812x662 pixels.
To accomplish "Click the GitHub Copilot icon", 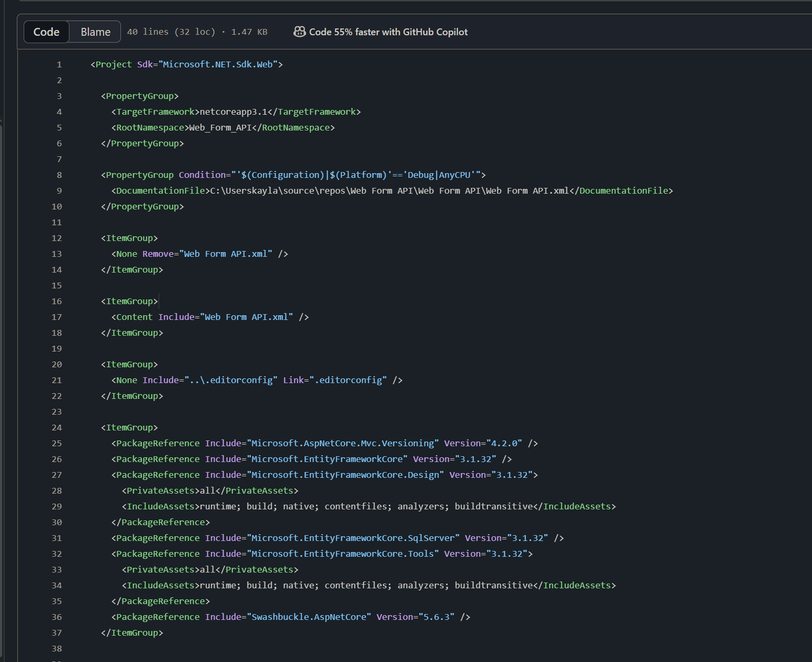I will click(x=299, y=32).
